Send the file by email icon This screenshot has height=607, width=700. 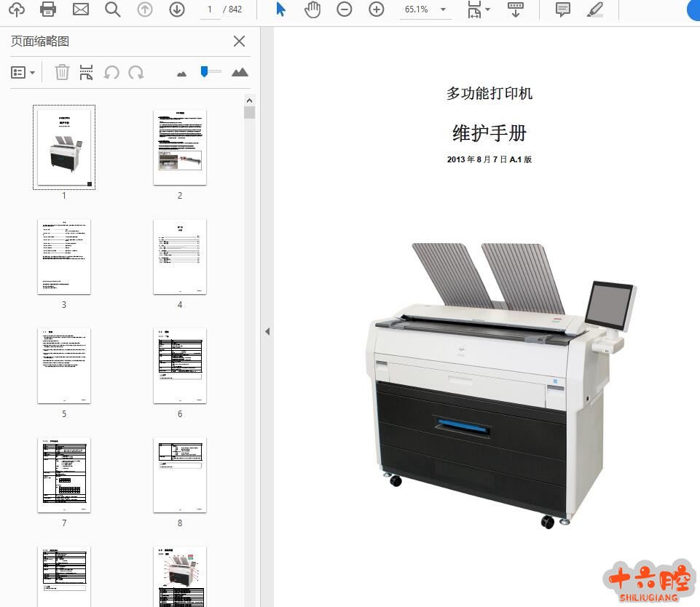click(x=81, y=9)
